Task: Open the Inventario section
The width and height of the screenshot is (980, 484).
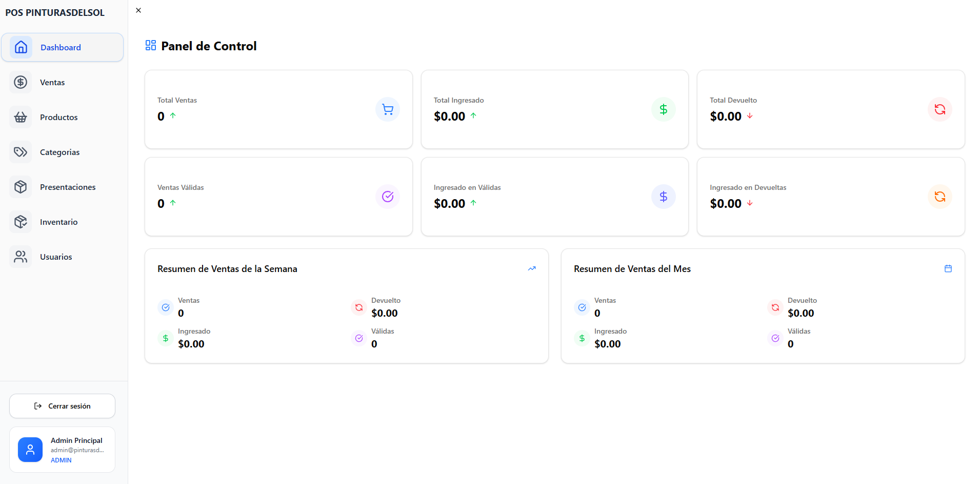Action: pyautogui.click(x=58, y=222)
